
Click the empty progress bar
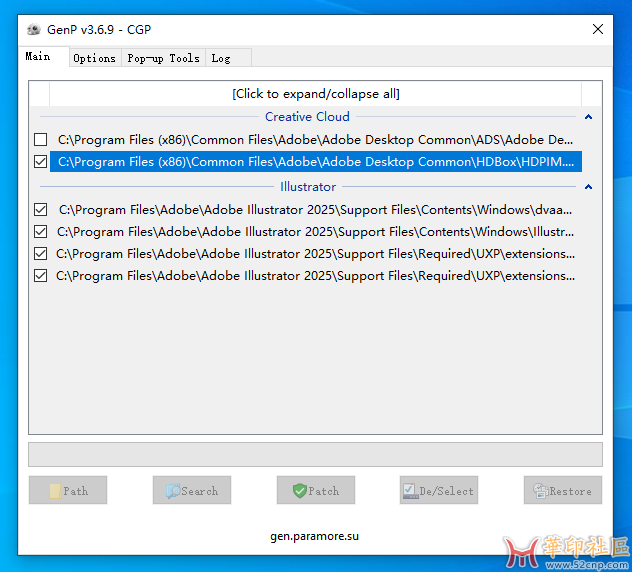316,455
